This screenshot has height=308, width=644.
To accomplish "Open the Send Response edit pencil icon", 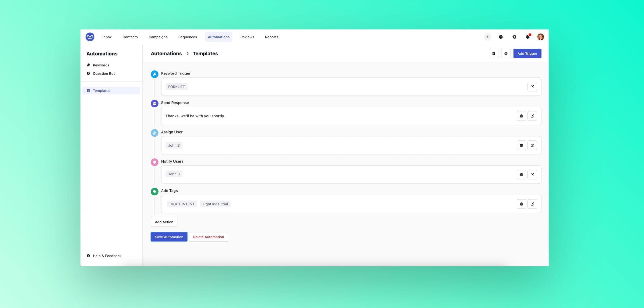I will [x=532, y=116].
